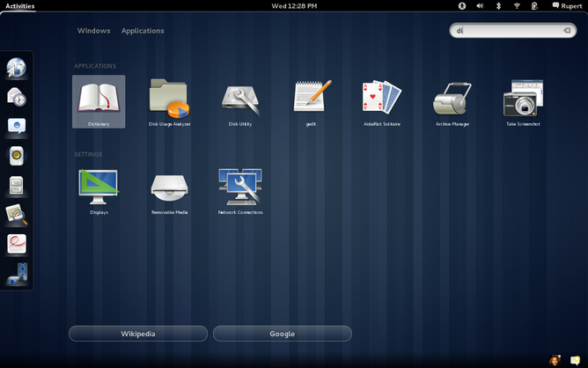
Task: Switch to the Windows view
Action: click(x=93, y=31)
